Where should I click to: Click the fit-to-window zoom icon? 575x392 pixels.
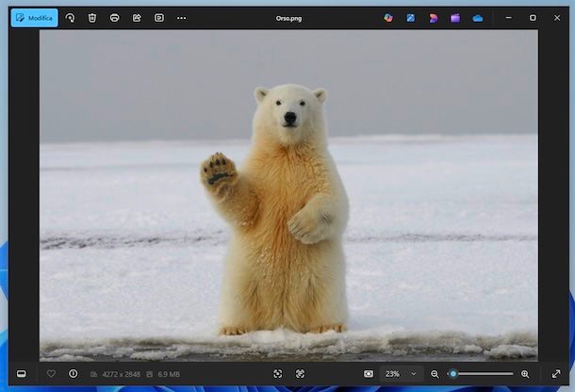pyautogui.click(x=369, y=374)
